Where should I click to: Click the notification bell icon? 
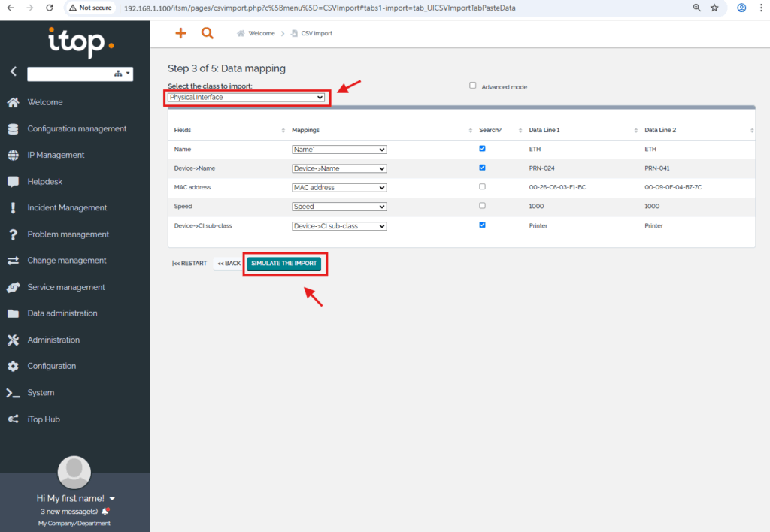pyautogui.click(x=105, y=511)
